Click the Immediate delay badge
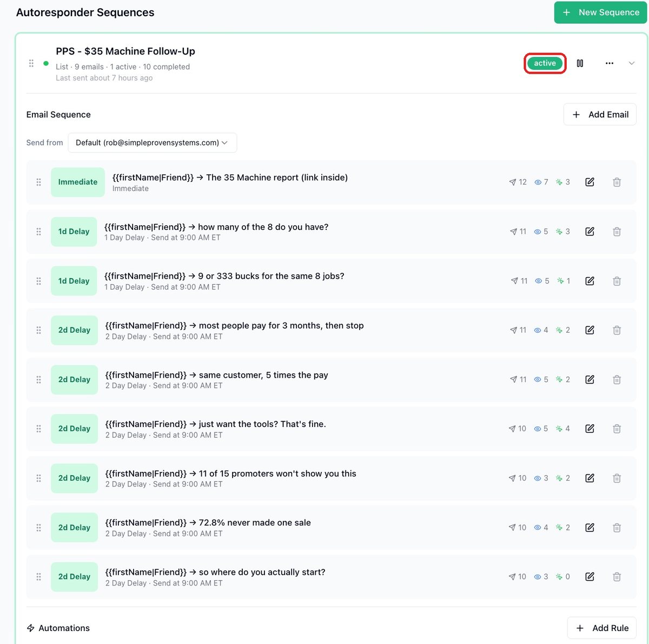 [x=78, y=182]
